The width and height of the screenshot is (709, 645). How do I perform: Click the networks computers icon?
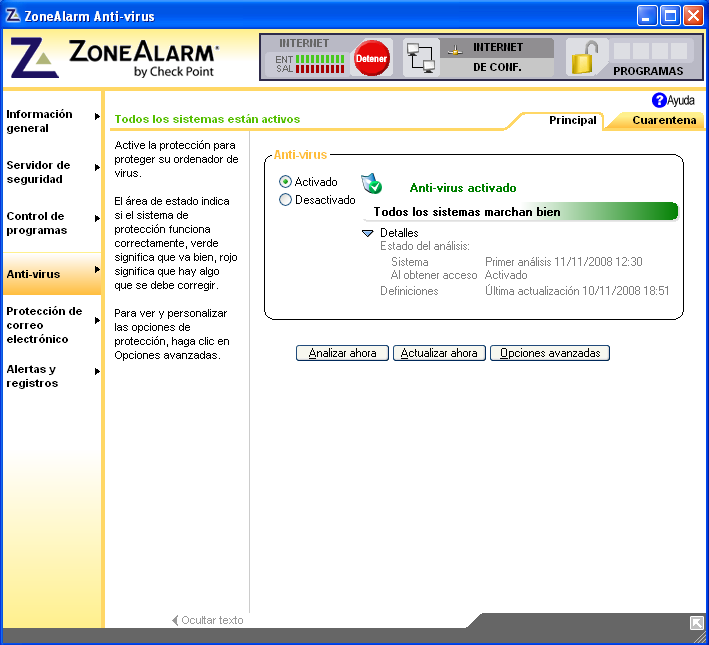click(x=421, y=57)
